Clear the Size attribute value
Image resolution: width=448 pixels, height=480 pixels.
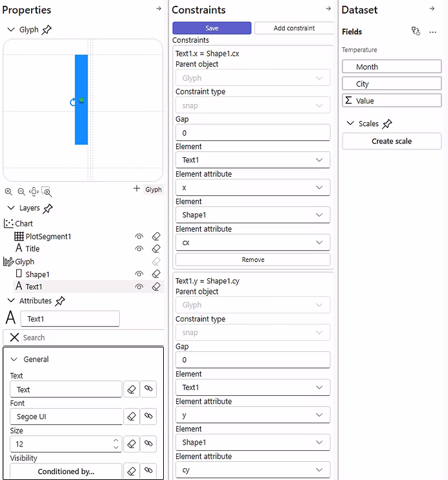131,444
